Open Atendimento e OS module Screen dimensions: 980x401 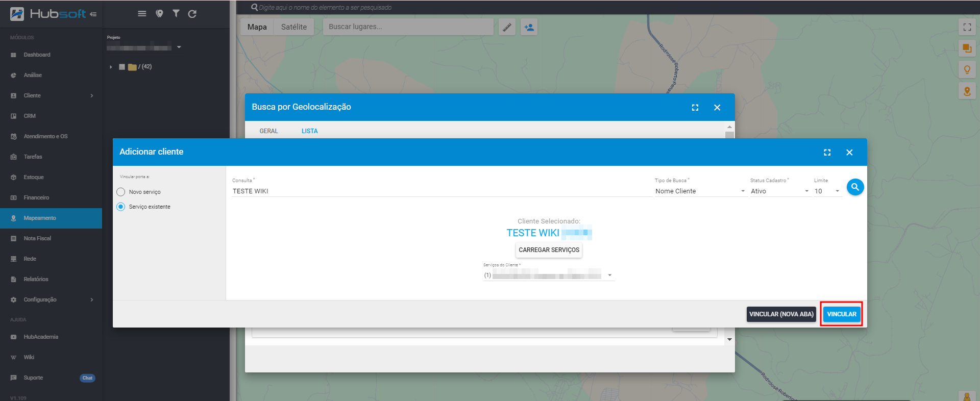[51, 136]
